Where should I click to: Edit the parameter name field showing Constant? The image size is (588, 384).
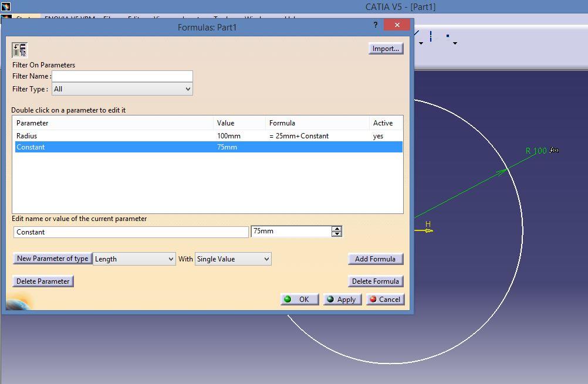click(x=131, y=232)
